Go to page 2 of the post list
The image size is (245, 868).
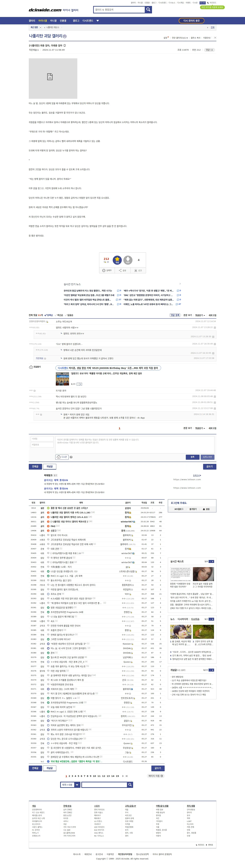(69, 776)
